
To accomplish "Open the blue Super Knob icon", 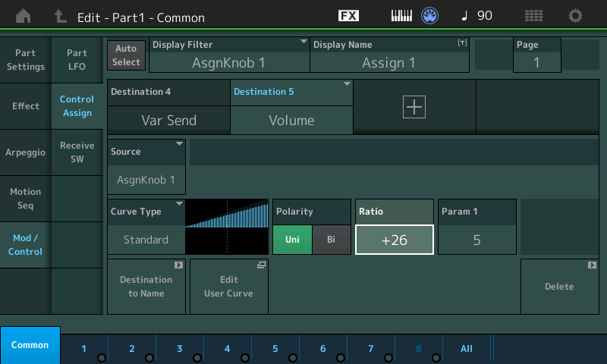I will click(x=429, y=16).
